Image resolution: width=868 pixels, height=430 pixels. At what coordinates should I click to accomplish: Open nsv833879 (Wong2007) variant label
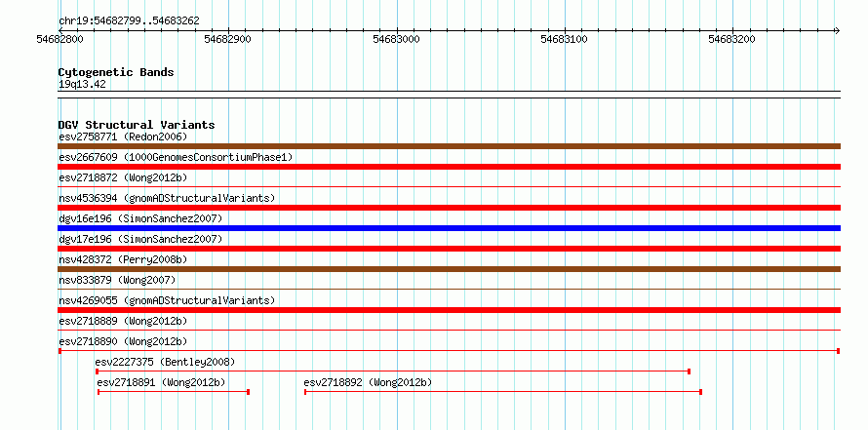pyautogui.click(x=117, y=280)
